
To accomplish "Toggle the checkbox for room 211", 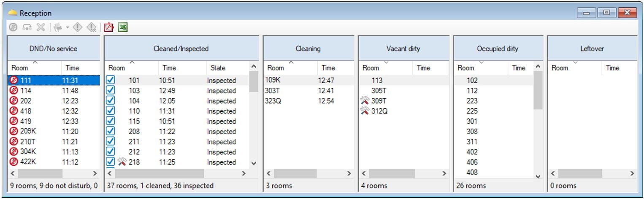I will (x=111, y=142).
